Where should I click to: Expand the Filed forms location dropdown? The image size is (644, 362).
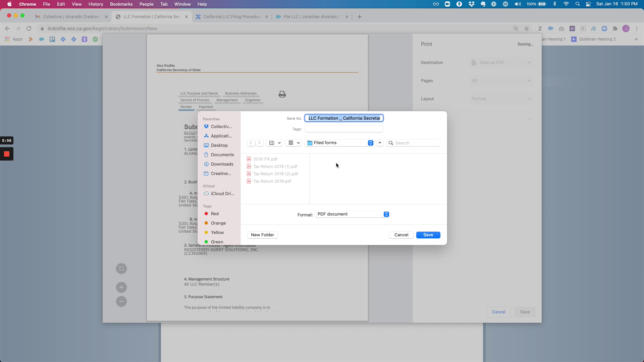point(340,143)
